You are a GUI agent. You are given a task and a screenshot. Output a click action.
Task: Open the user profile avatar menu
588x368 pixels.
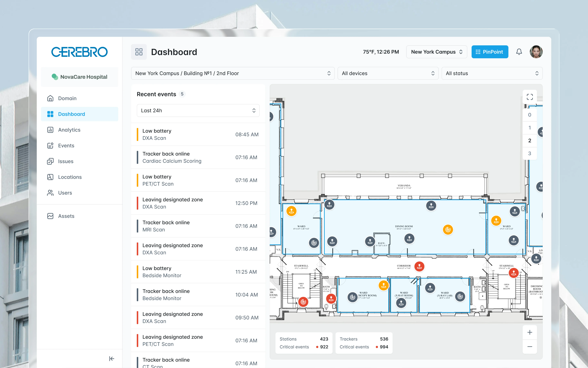536,52
